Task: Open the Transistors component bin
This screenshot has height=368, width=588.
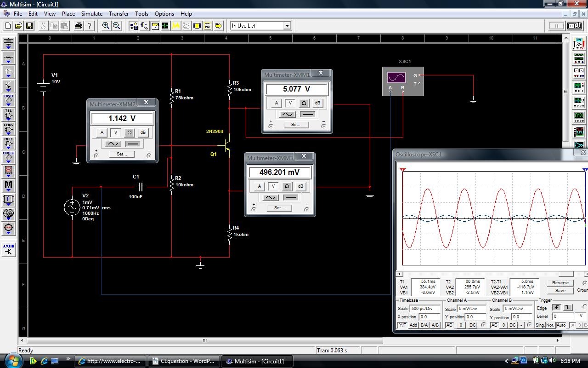Action: pos(9,86)
